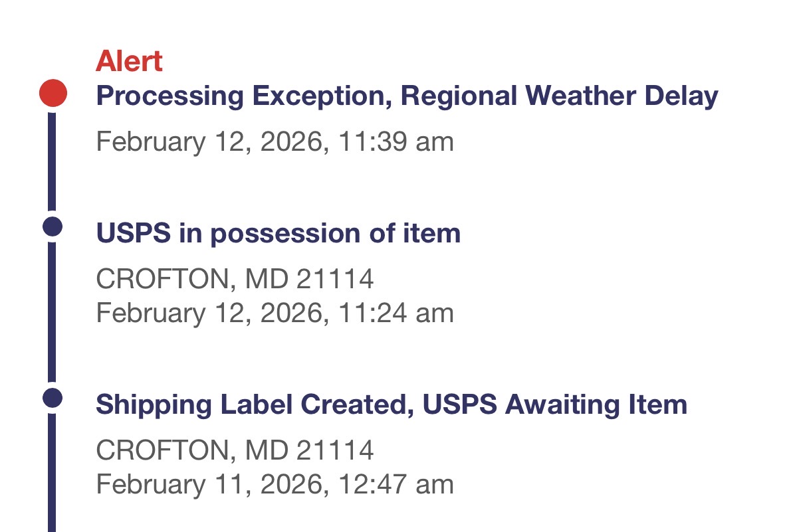Viewport: 793px width, 532px height.
Task: Click the alert entry's February 12, 2026 date
Action: pos(211,141)
